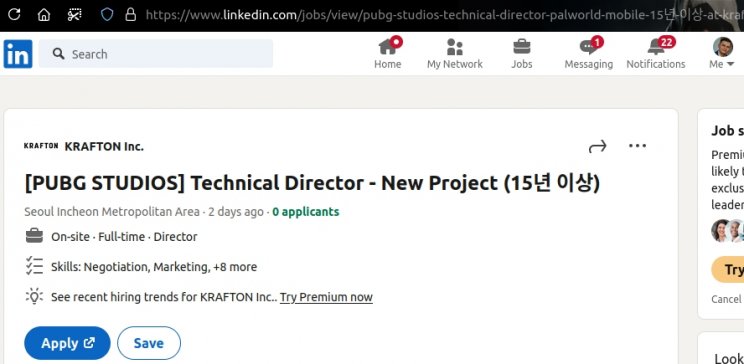This screenshot has width=744, height=364.
Task: Click the browser home button
Action: coord(44,15)
